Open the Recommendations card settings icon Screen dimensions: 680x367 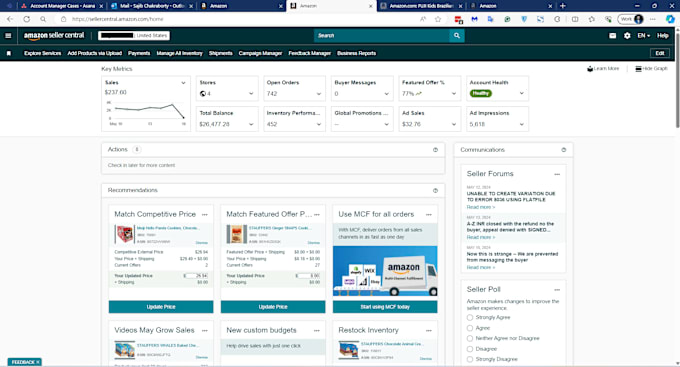(x=435, y=190)
